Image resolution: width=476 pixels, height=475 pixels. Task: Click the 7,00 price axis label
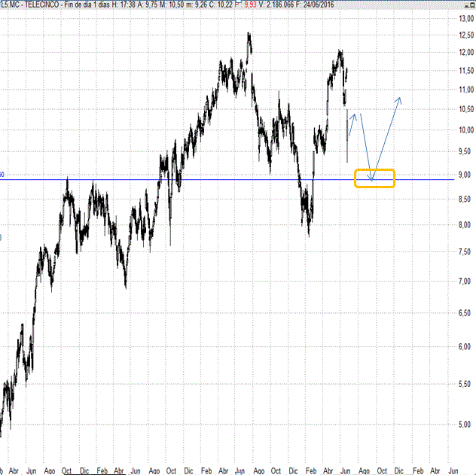point(465,282)
